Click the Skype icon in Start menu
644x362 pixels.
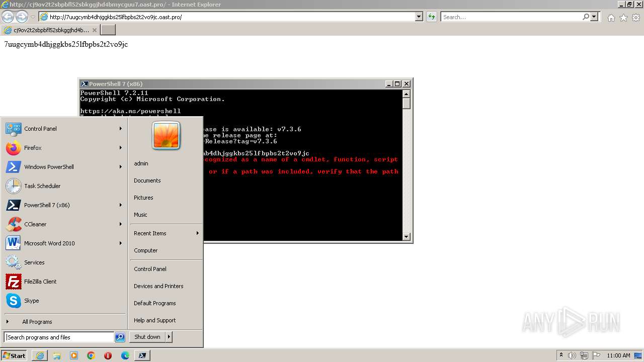[13, 301]
